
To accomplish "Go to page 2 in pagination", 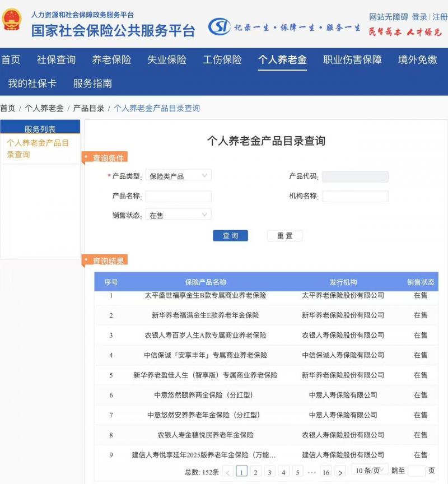I will click(x=255, y=472).
